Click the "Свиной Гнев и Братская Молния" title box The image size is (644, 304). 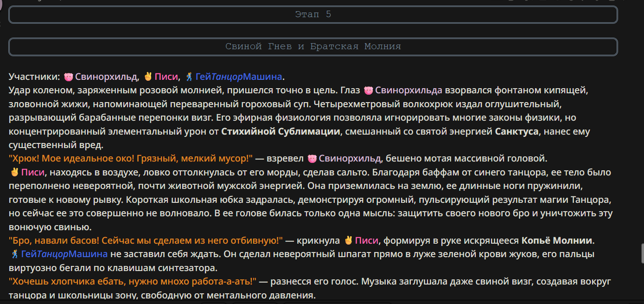click(313, 46)
